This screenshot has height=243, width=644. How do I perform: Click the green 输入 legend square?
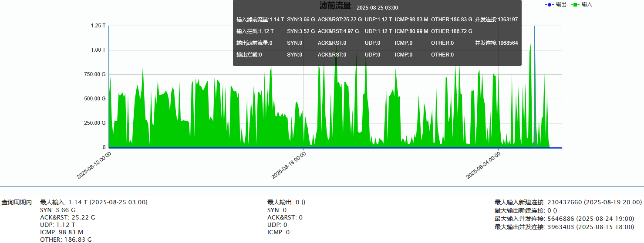coord(575,4)
